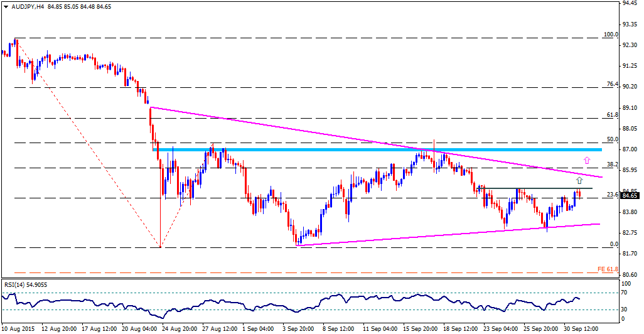
Task: Select the lower ascending magenta trendline
Action: (x=448, y=235)
